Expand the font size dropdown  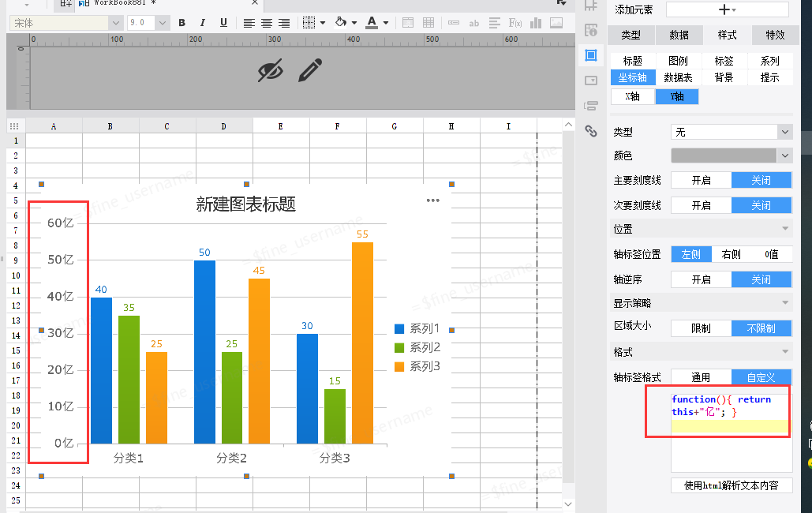click(x=162, y=23)
